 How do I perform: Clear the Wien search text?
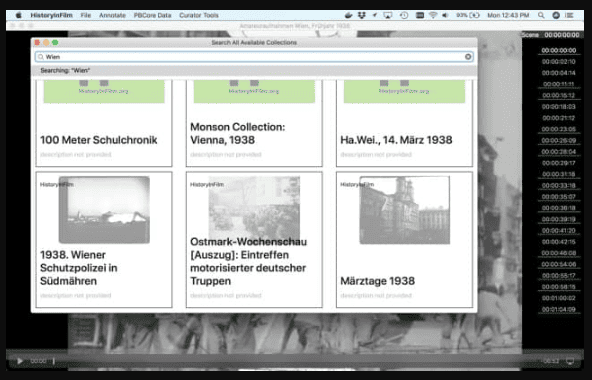(468, 57)
